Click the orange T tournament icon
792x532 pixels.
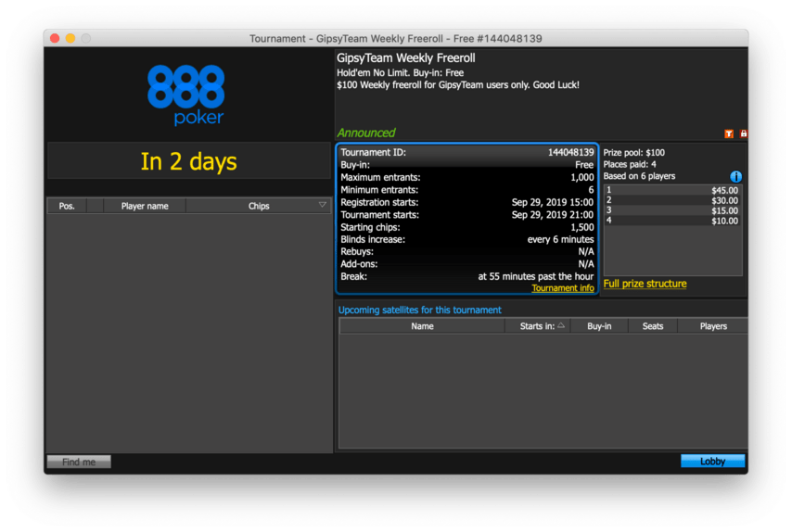pos(729,134)
